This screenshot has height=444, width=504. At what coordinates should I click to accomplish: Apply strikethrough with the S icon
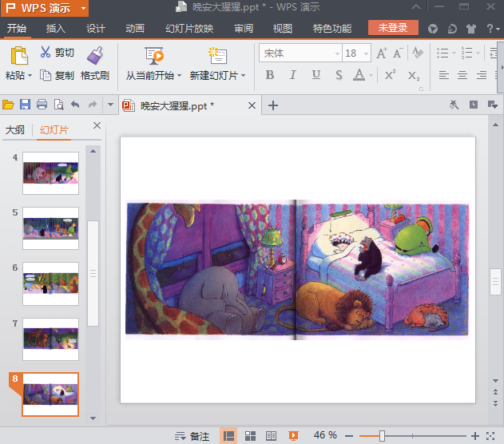(x=339, y=75)
